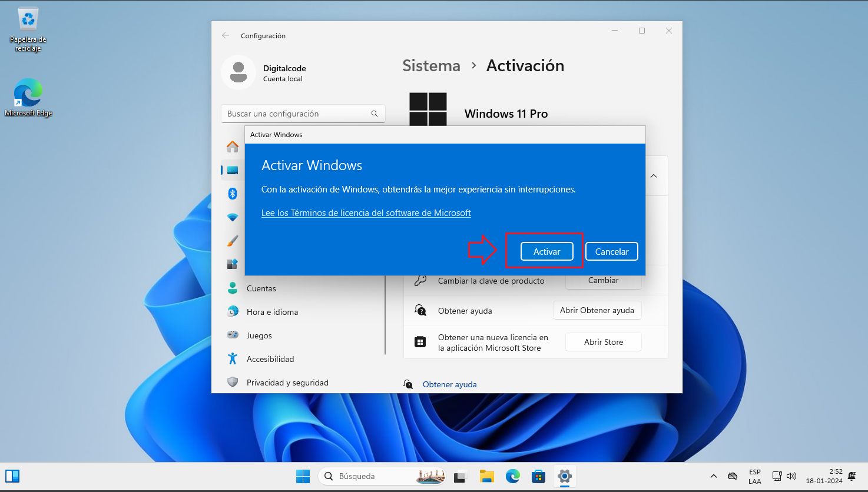This screenshot has width=868, height=492.
Task: Click the Activar button in dialog
Action: [x=546, y=251]
